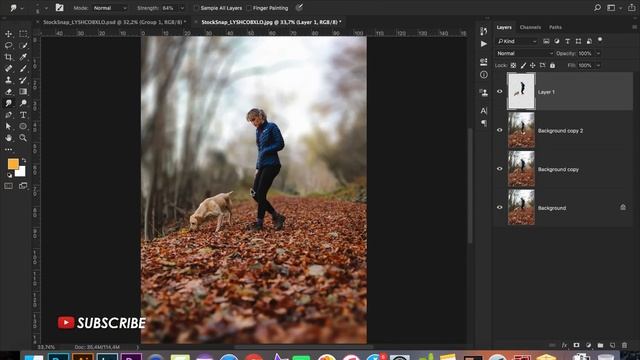Viewport: 640px width, 360px height.
Task: Hide Background copy 2 layer
Action: (500, 130)
